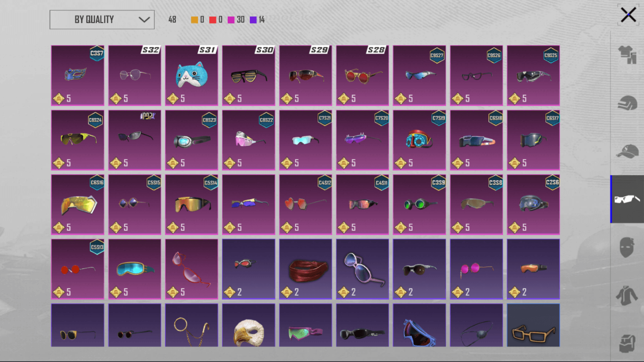Select the C7S20 purple glasses item
This screenshot has width=644, height=362.
362,140
